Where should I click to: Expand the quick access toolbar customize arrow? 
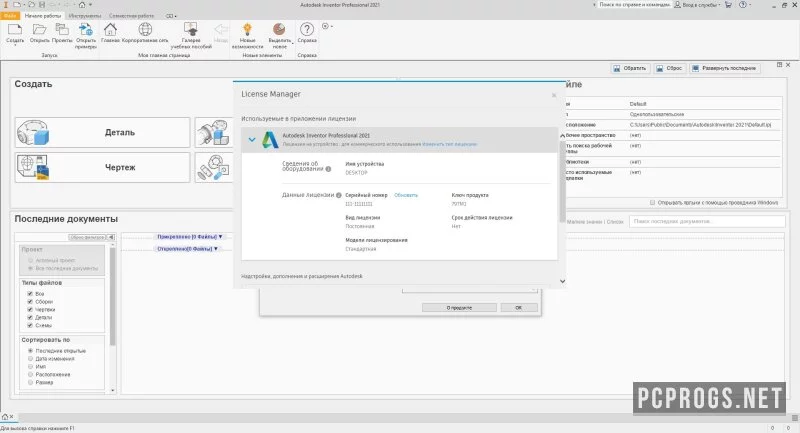90,5
